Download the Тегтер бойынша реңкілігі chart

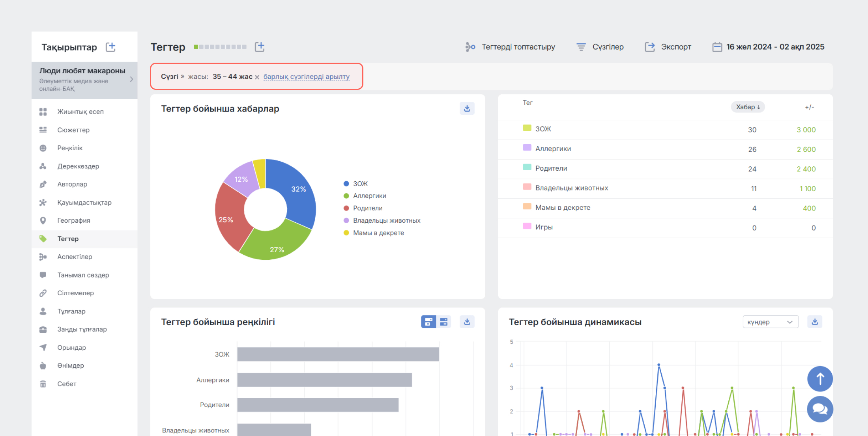click(467, 322)
